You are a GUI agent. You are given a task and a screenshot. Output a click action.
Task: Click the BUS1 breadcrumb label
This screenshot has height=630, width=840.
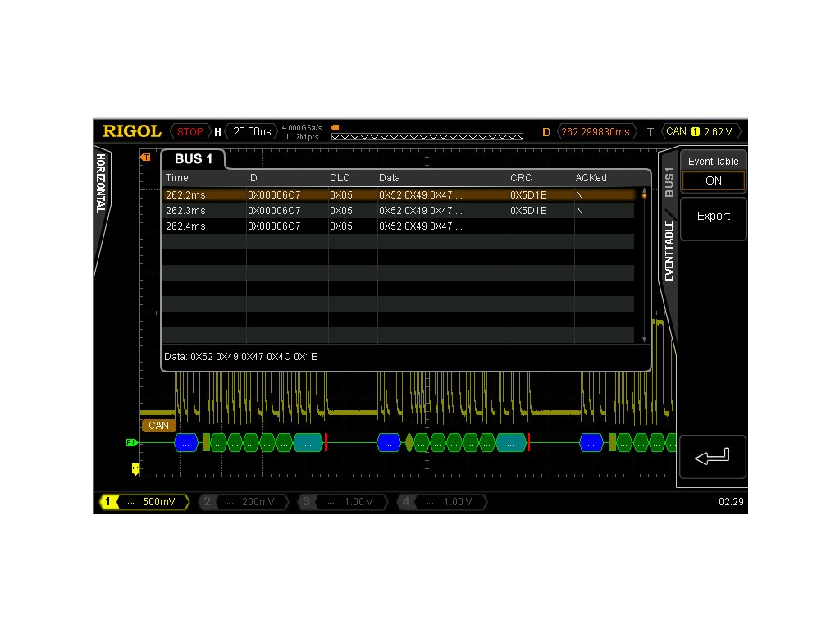point(669,182)
